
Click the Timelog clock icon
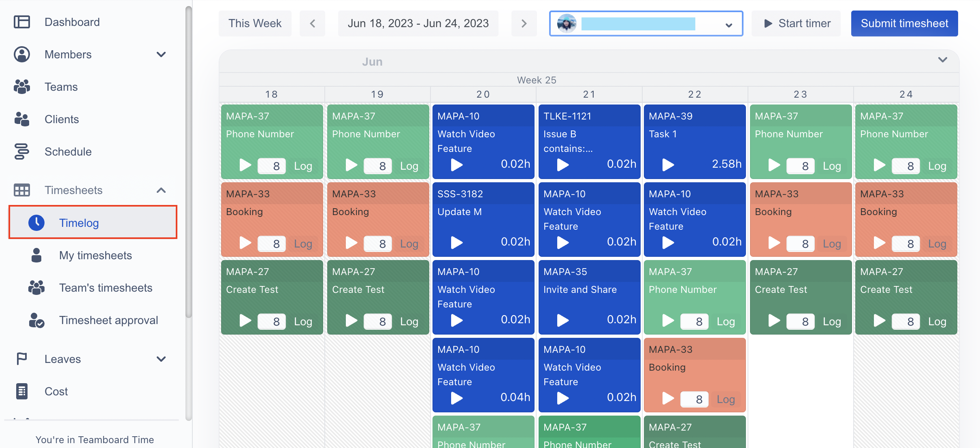tap(36, 223)
